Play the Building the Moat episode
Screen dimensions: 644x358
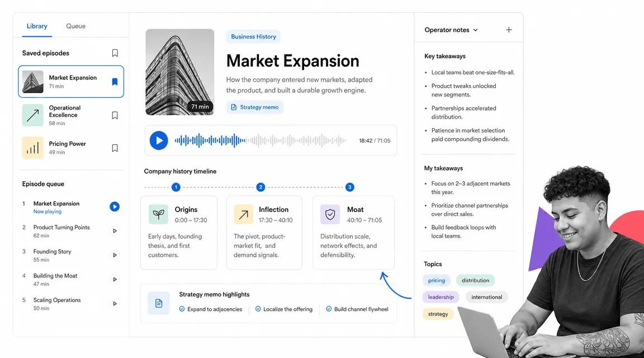pos(115,280)
